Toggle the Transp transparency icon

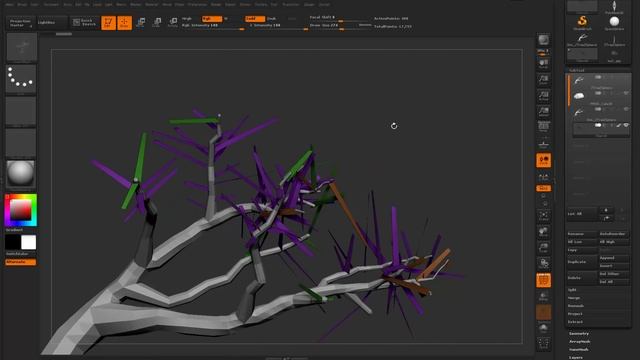543,296
